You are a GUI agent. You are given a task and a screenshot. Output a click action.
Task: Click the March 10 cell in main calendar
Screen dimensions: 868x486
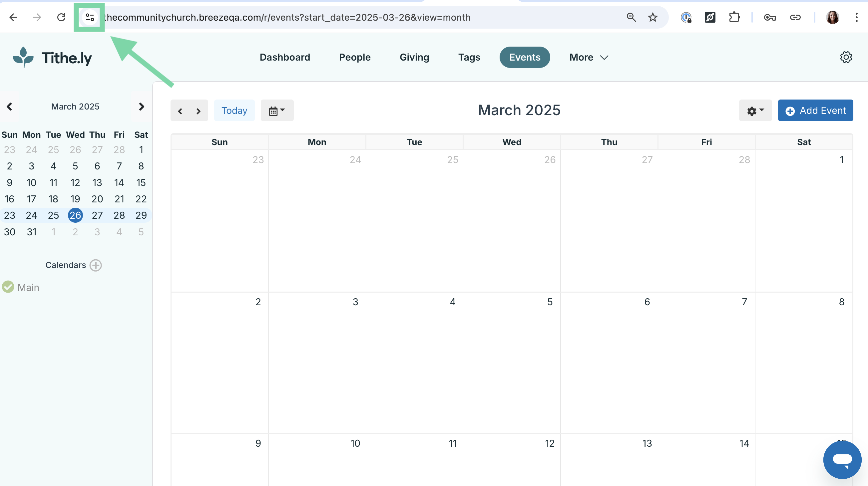point(317,460)
